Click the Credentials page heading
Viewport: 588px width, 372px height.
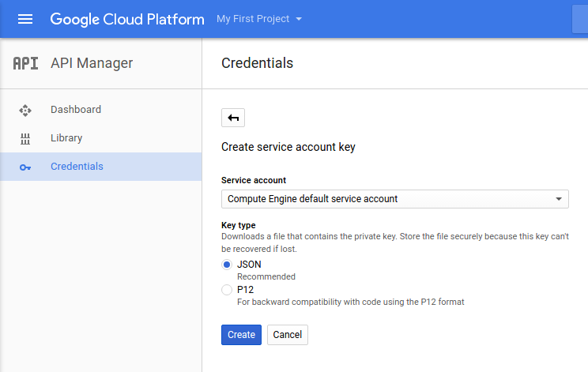[258, 63]
